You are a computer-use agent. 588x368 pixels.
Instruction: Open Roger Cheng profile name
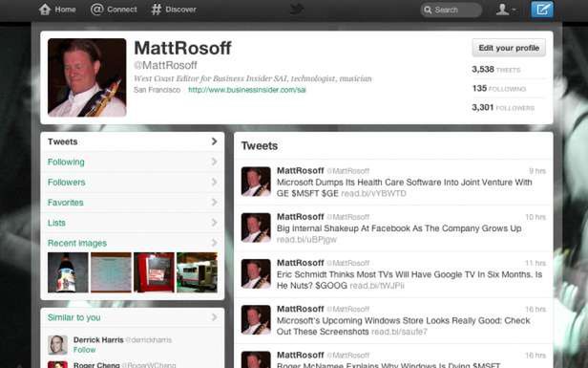coord(96,364)
